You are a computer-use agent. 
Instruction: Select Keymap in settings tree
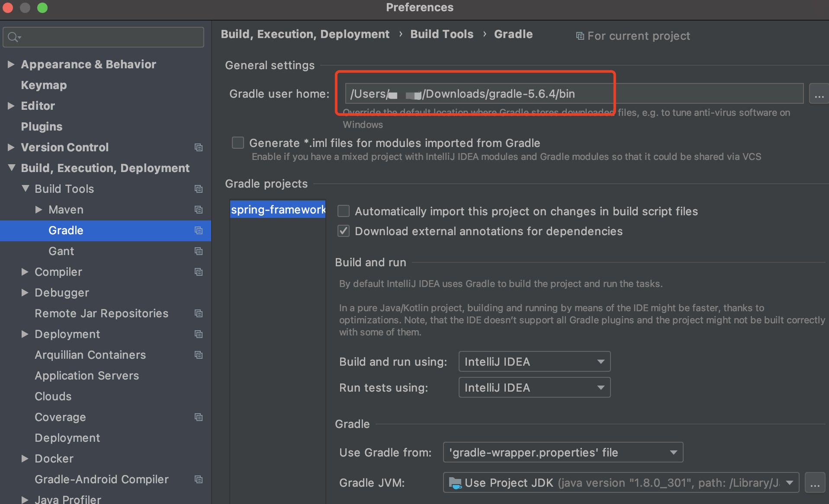[x=44, y=85]
